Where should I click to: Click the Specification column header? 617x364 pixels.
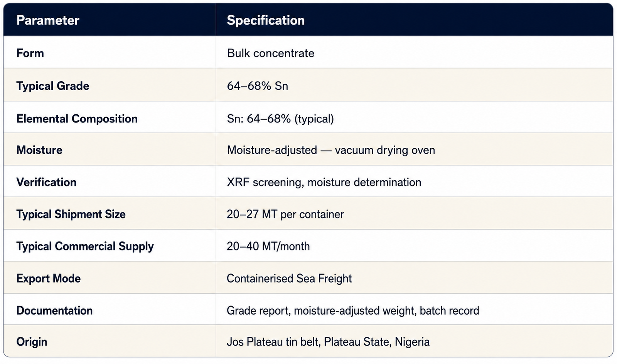(x=266, y=20)
